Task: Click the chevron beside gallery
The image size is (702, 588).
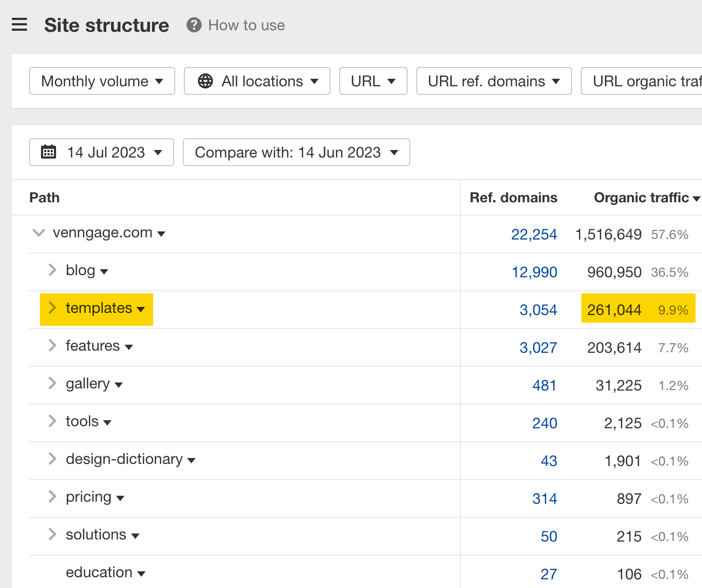Action: (x=52, y=384)
